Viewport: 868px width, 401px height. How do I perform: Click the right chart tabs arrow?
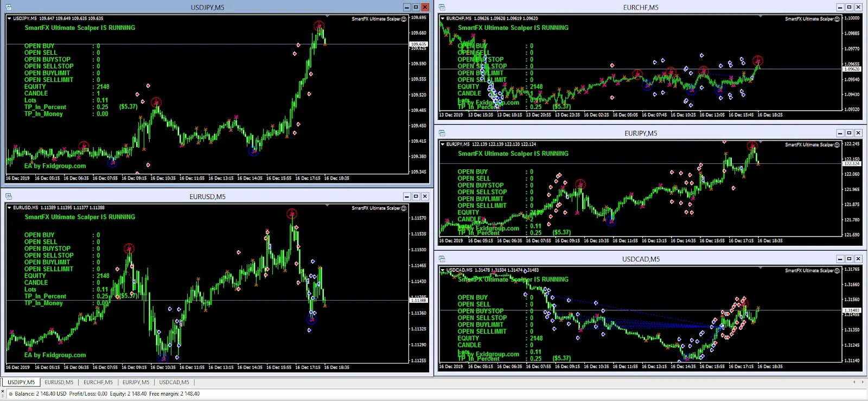click(x=863, y=382)
